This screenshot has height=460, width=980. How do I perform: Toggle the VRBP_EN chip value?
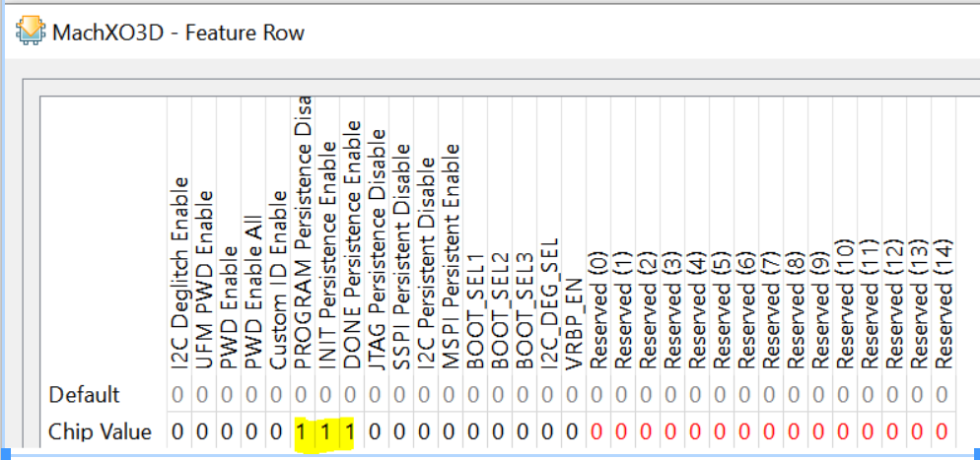click(571, 431)
